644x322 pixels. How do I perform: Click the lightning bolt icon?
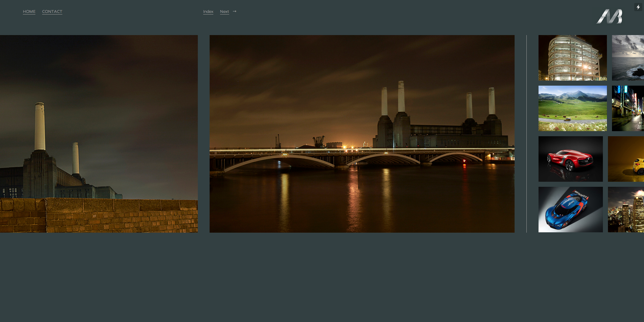click(638, 7)
